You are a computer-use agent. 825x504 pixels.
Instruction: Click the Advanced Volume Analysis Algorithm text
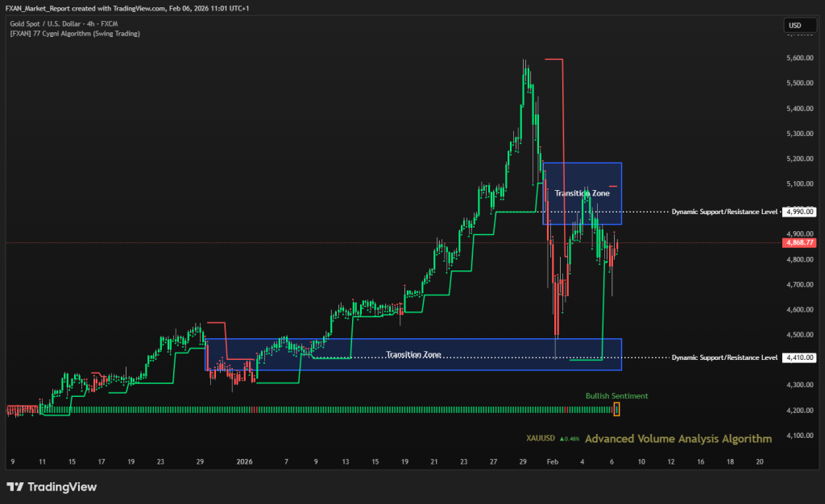(x=678, y=439)
